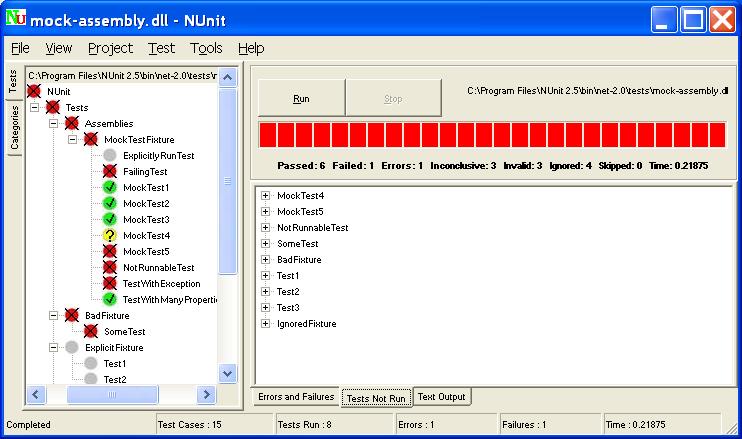
Task: Click the NUnit application icon in title bar
Action: pos(16,18)
